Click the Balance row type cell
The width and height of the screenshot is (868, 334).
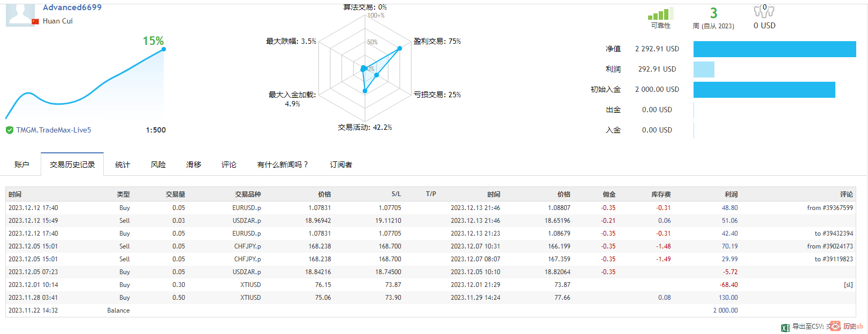118,310
